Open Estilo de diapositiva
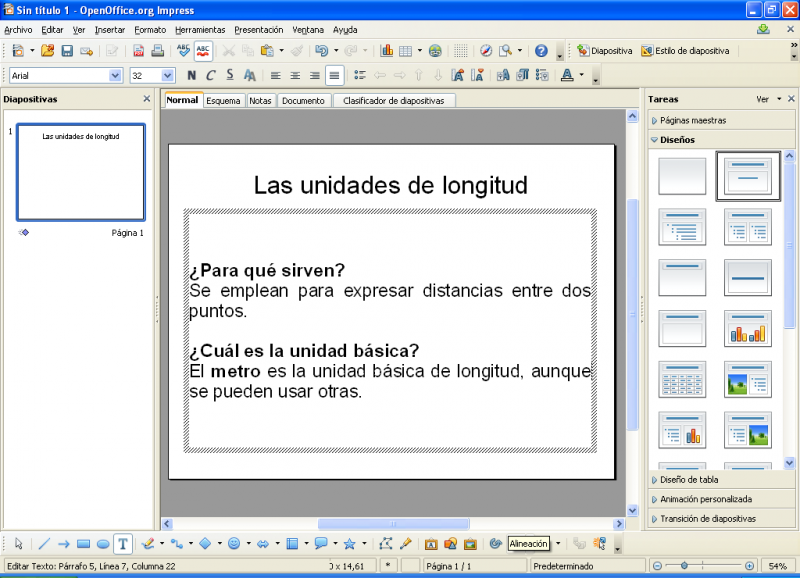This screenshot has width=800, height=578. (x=685, y=51)
